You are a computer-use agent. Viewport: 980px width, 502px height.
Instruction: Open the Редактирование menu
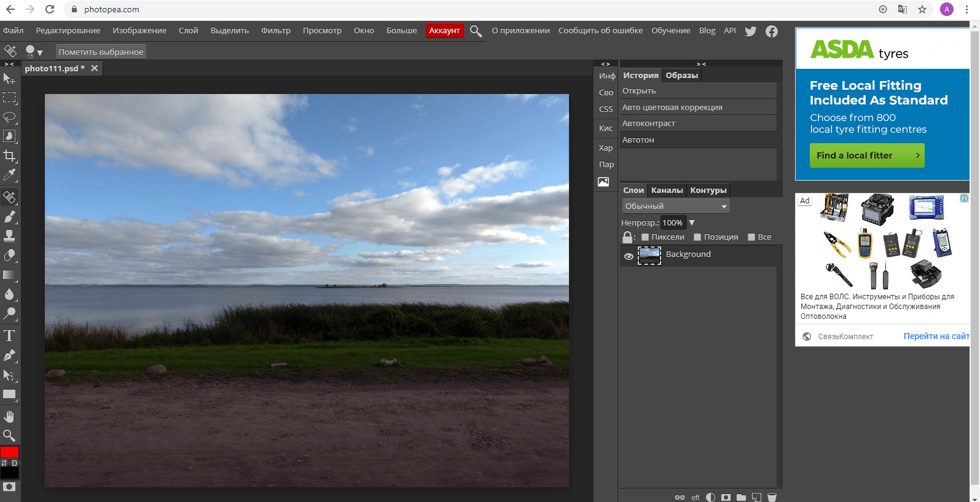68,30
